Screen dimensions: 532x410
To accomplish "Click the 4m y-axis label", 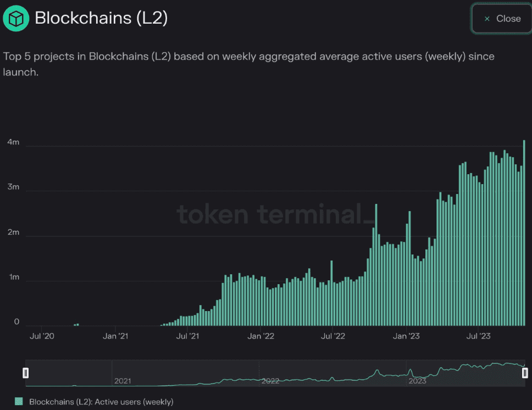I will (x=13, y=142).
